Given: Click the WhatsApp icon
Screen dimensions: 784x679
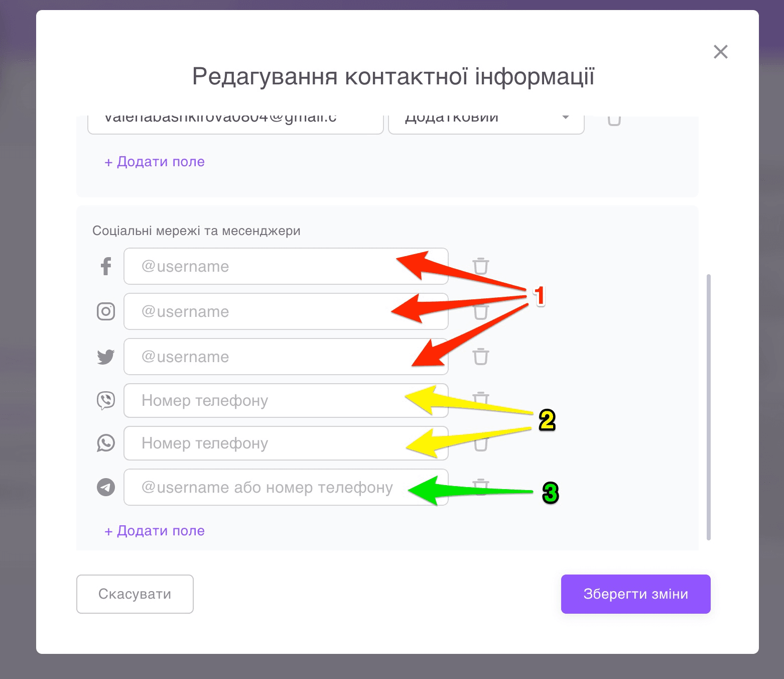Looking at the screenshot, I should click(105, 443).
